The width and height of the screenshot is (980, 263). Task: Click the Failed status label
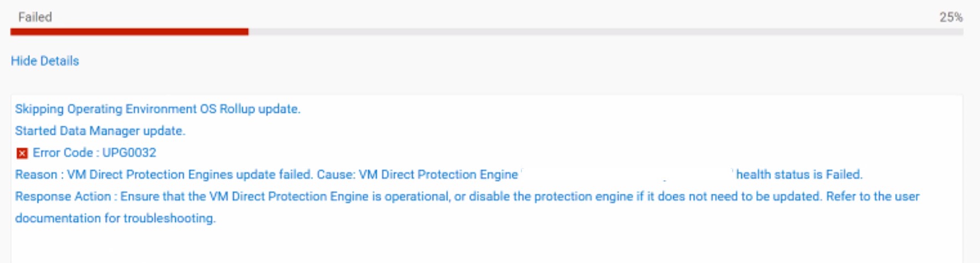click(35, 17)
